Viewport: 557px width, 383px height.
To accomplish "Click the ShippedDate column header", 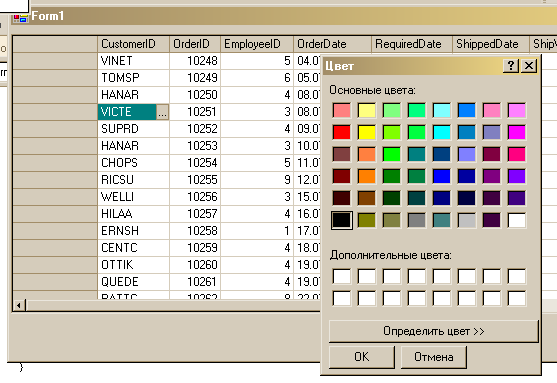I will tap(491, 44).
